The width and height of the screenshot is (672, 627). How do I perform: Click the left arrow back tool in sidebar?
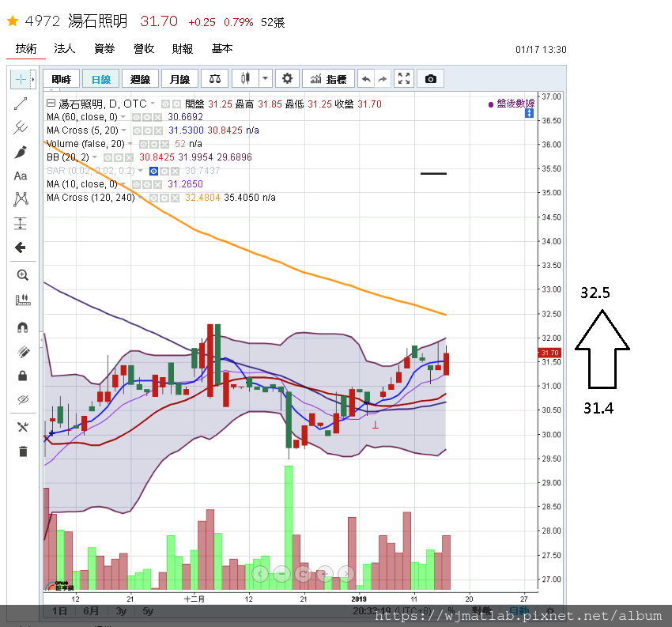pyautogui.click(x=21, y=247)
